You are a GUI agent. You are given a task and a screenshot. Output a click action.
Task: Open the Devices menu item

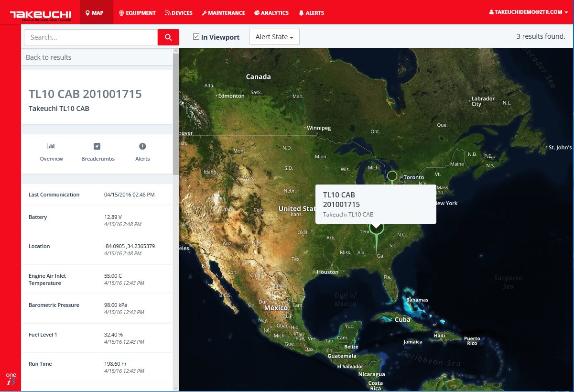[179, 13]
